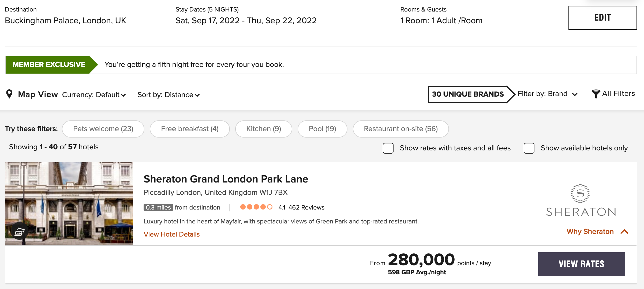Click VIEW RATES for Sheraton Grand
This screenshot has height=289, width=644.
(x=581, y=264)
